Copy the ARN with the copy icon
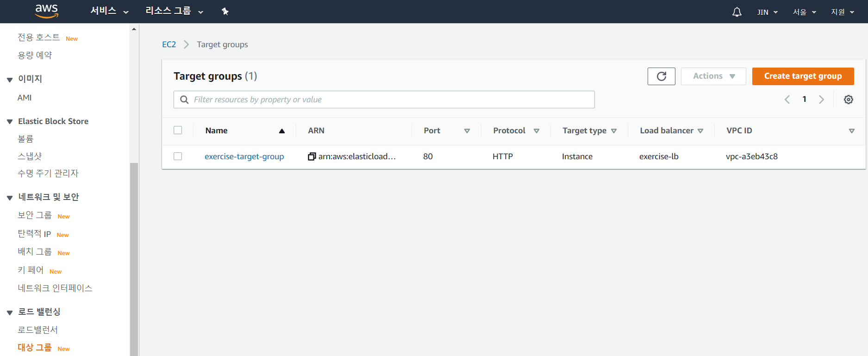868x356 pixels. pyautogui.click(x=312, y=157)
